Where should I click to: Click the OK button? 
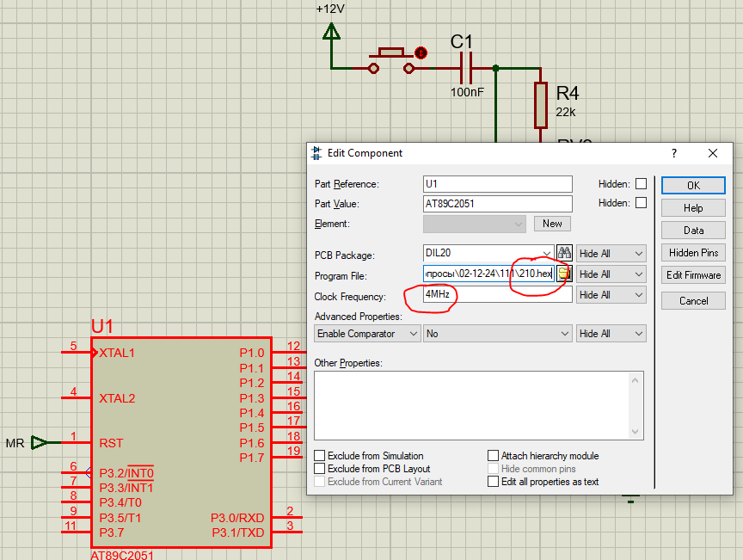693,186
